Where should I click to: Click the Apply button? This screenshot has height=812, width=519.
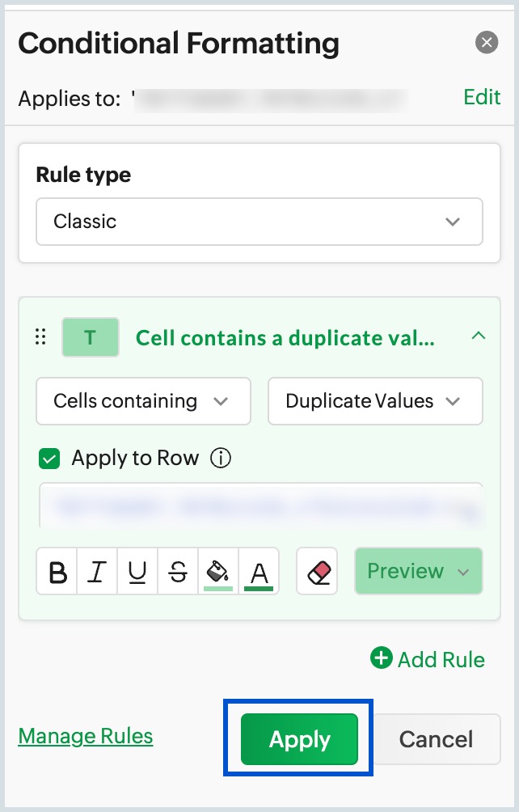(x=299, y=739)
